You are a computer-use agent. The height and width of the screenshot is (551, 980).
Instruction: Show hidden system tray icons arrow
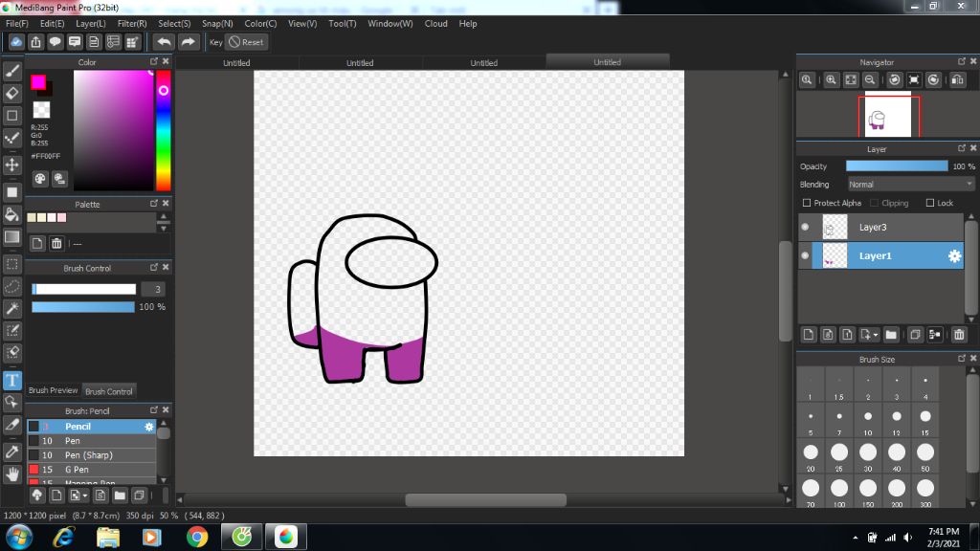(x=855, y=538)
